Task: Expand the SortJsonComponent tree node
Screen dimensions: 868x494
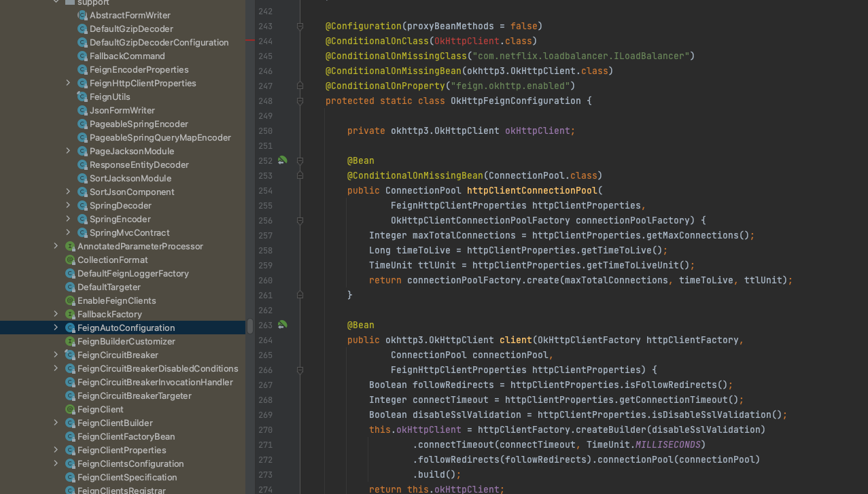Action: (68, 192)
